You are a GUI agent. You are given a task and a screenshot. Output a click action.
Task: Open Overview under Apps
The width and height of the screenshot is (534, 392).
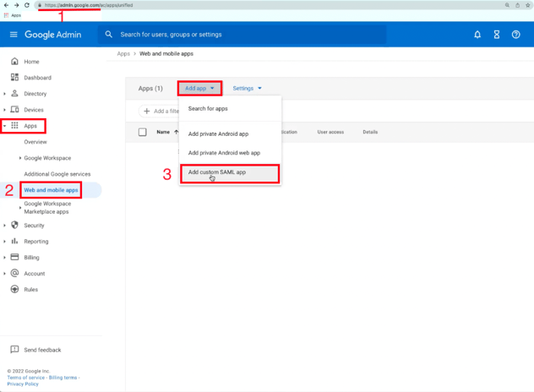tap(35, 142)
